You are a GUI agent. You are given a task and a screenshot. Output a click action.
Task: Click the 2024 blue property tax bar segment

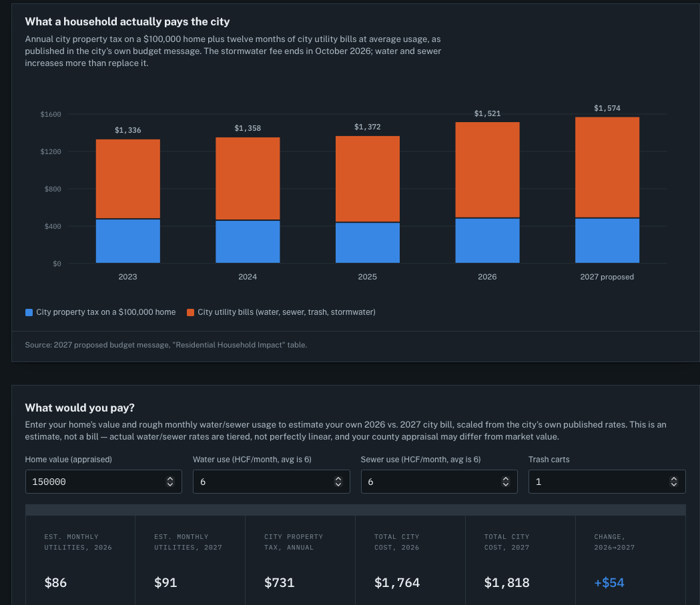[x=248, y=242]
